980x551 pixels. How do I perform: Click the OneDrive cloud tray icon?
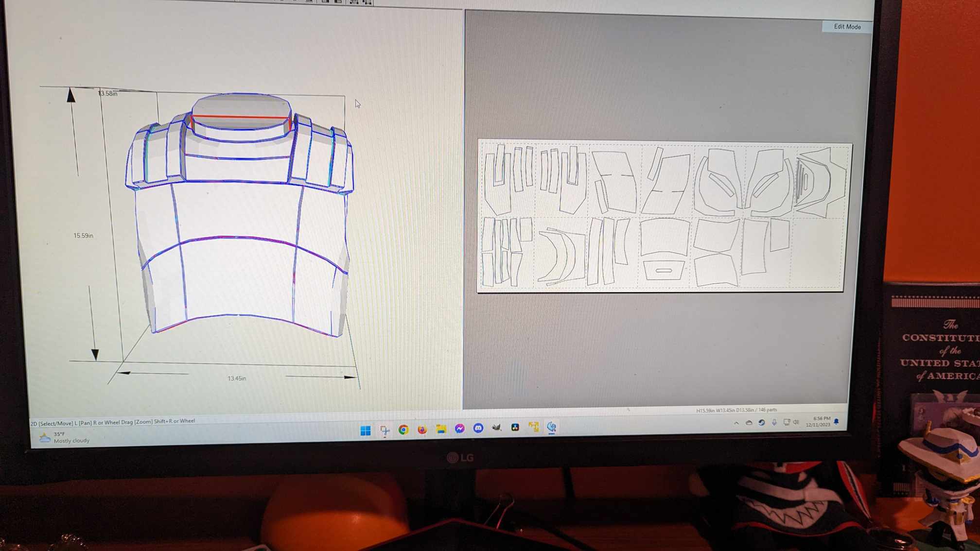tap(749, 423)
